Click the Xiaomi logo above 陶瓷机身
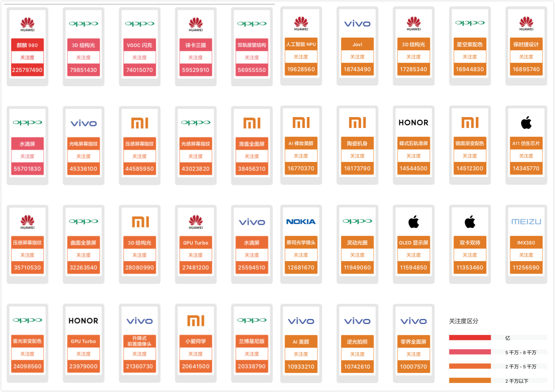555x392 pixels. pyautogui.click(x=357, y=123)
